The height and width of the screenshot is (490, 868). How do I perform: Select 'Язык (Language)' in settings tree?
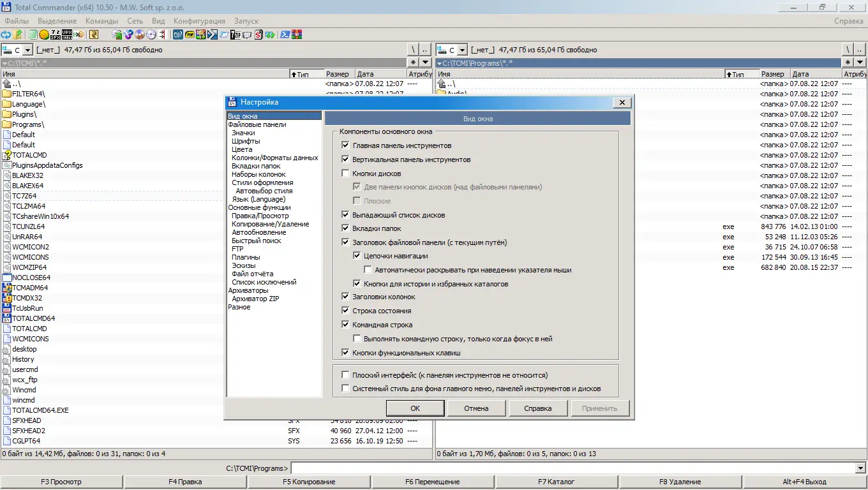click(258, 199)
